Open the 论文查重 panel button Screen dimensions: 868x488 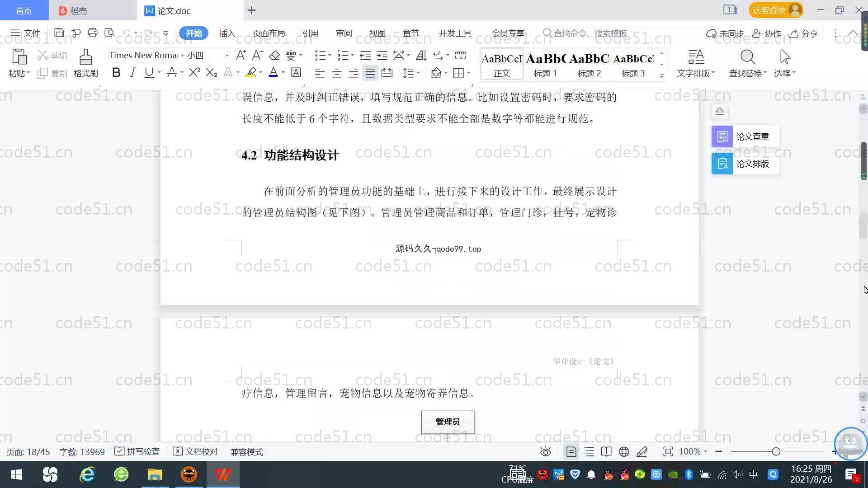click(x=745, y=136)
